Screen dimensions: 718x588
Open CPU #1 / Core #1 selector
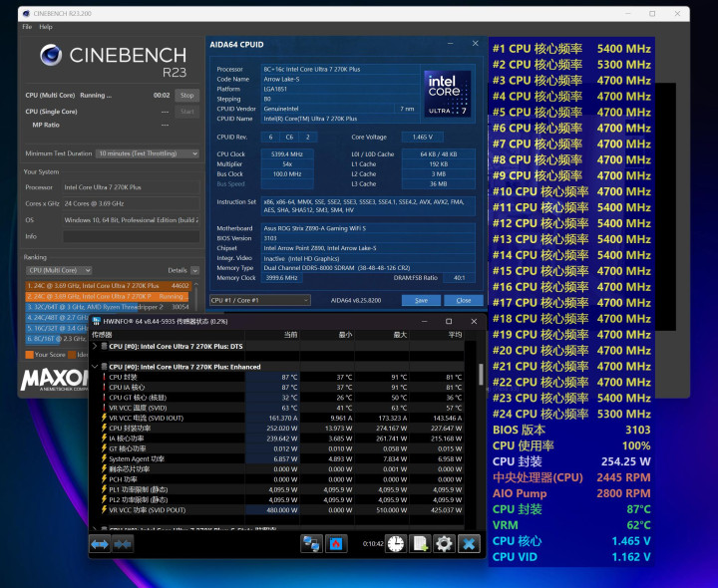coord(259,300)
